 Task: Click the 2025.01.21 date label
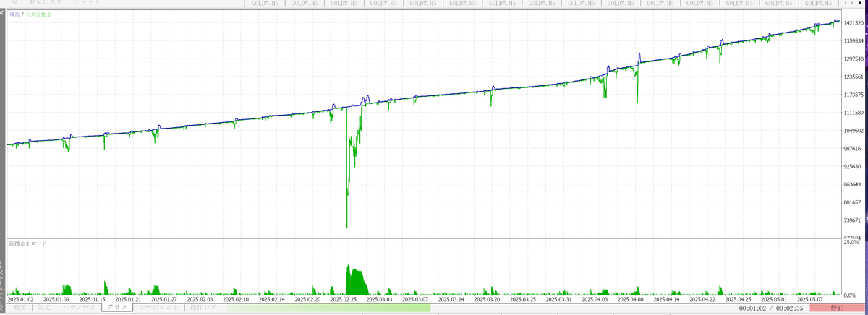point(129,298)
